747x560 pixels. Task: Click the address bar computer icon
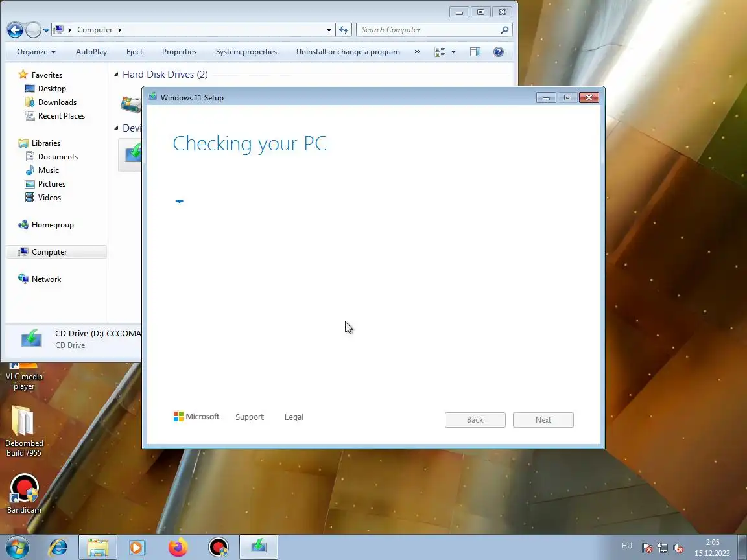[x=58, y=30]
